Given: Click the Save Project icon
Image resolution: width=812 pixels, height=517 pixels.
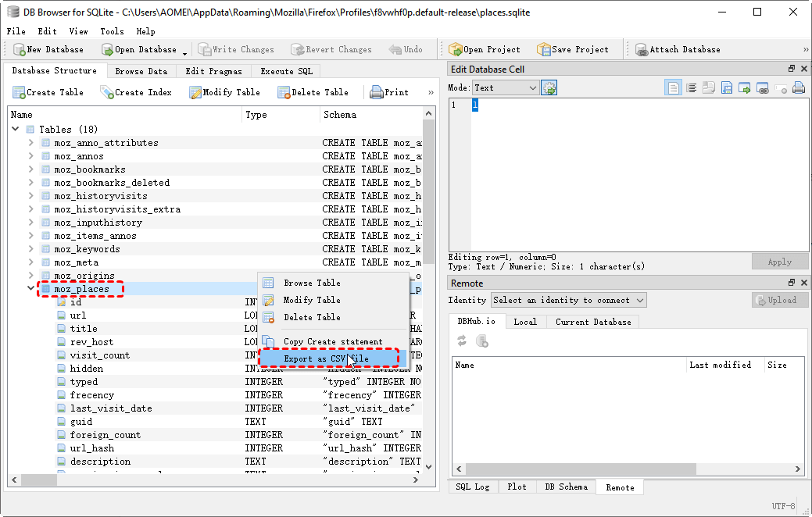Looking at the screenshot, I should pos(544,49).
